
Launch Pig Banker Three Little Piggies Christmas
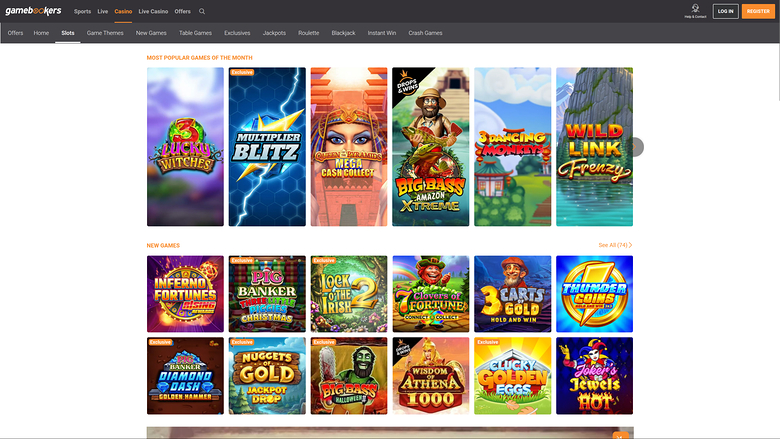(267, 294)
